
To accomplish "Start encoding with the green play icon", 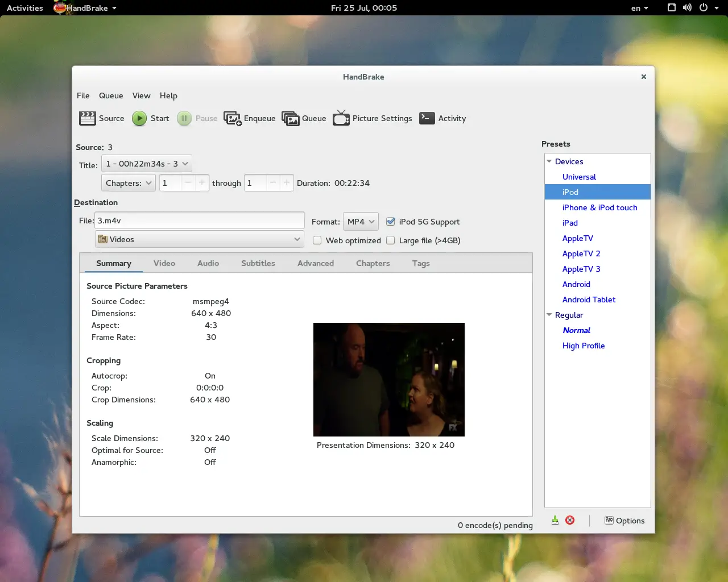I will click(139, 118).
